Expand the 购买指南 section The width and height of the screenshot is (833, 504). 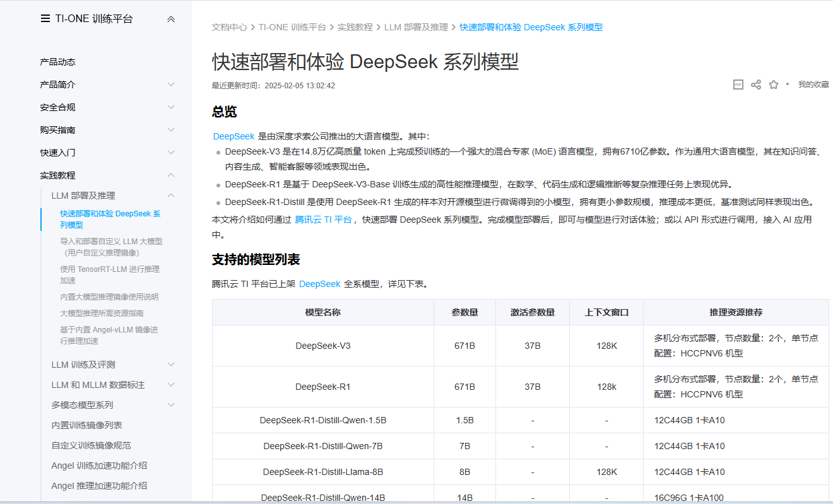[171, 130]
